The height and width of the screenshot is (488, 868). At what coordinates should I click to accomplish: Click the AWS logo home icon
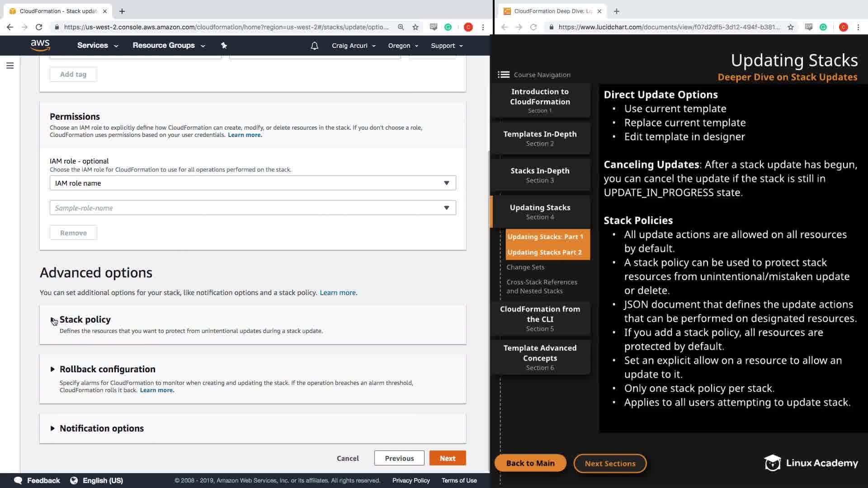pyautogui.click(x=40, y=45)
